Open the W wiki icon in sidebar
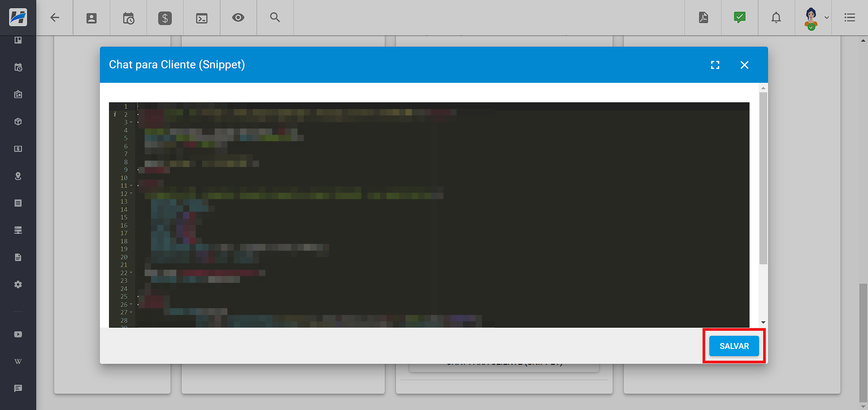Image resolution: width=868 pixels, height=410 pixels. click(x=18, y=362)
